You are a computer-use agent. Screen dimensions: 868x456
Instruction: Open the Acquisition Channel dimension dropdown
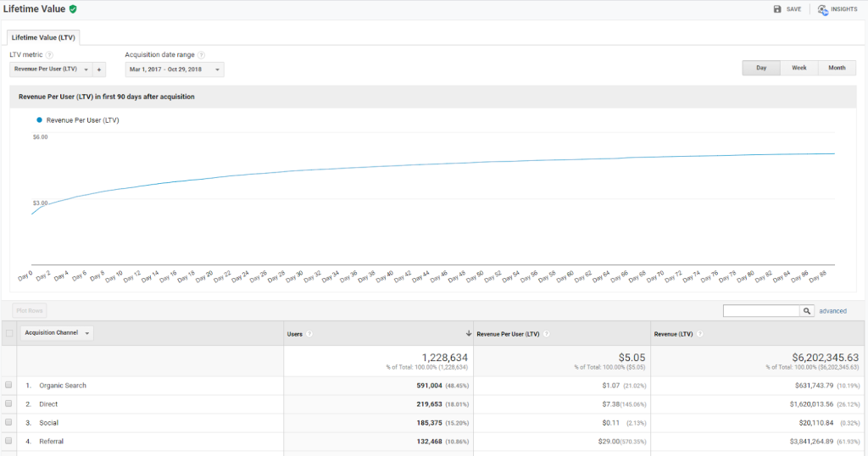coord(58,333)
